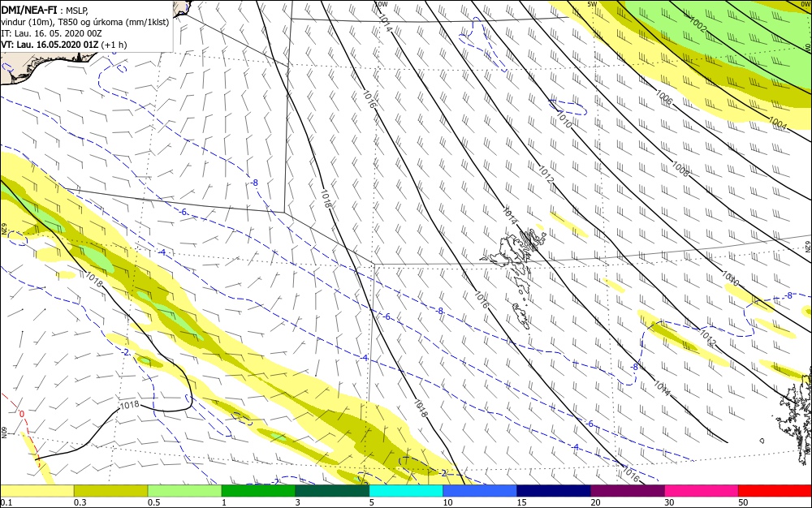The height and width of the screenshot is (508, 812).
Task: Click the red 50+ legend swatch
Action: point(775,491)
